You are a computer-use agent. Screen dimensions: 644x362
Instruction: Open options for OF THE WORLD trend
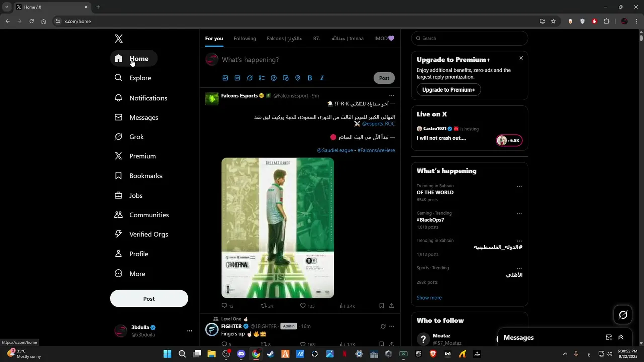click(519, 186)
